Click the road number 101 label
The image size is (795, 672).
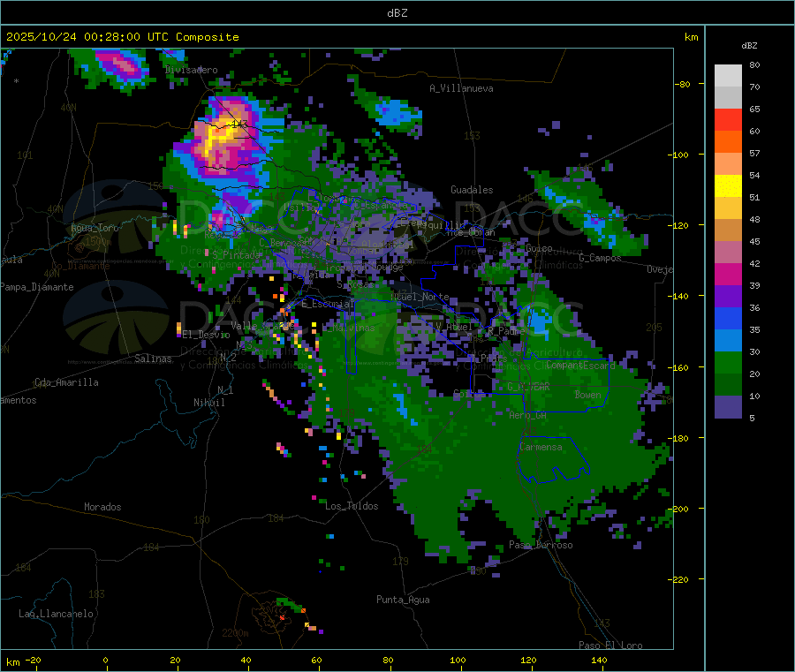(25, 155)
